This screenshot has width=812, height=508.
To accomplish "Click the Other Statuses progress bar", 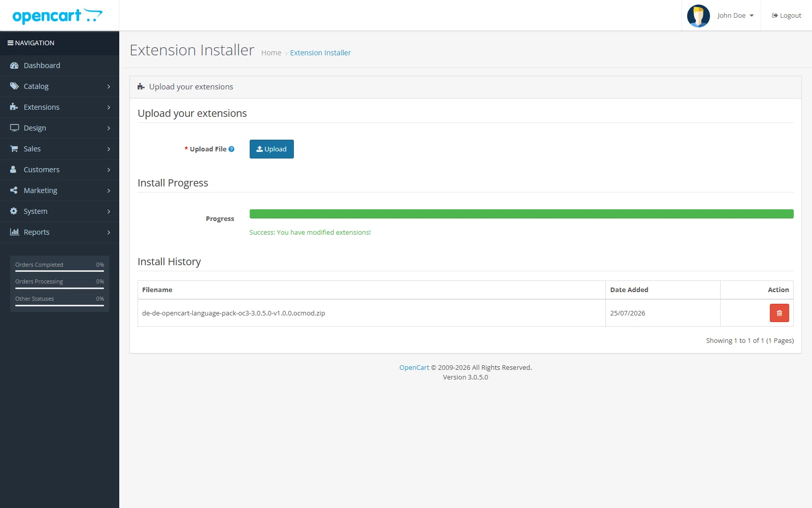I will click(59, 305).
